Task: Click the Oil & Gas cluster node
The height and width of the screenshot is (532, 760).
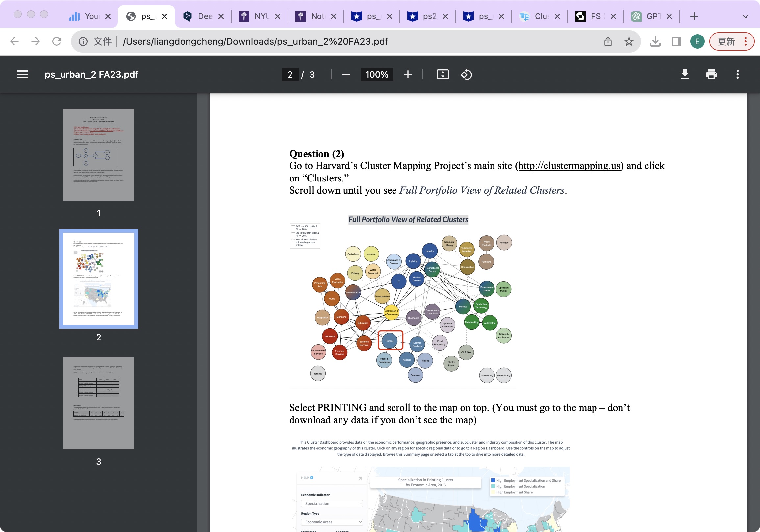Action: click(x=466, y=352)
